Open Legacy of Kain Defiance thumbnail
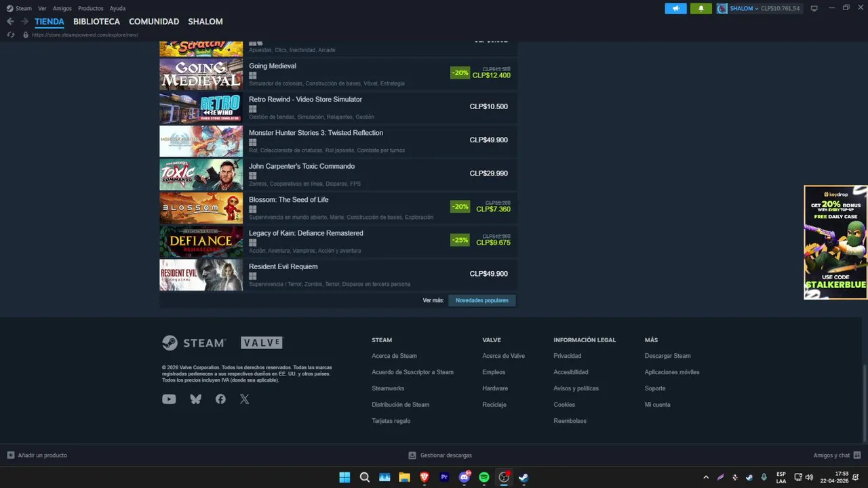868x488 pixels. pos(201,241)
